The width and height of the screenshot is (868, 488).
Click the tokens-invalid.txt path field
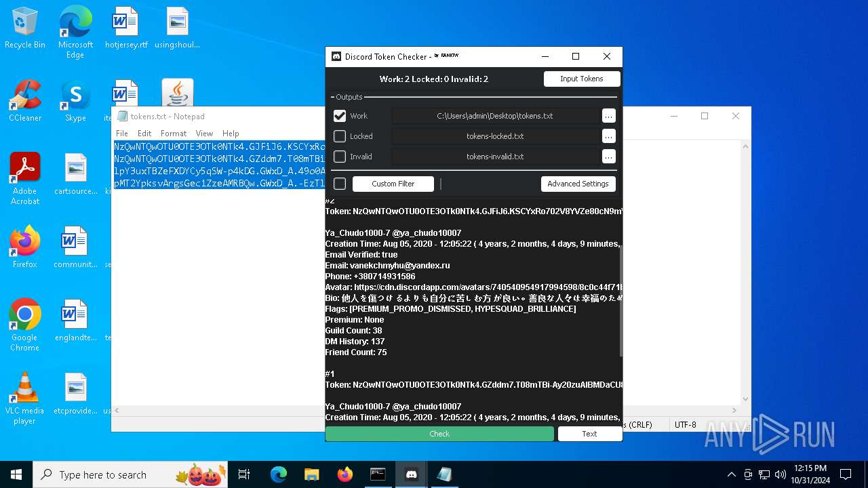coord(495,157)
